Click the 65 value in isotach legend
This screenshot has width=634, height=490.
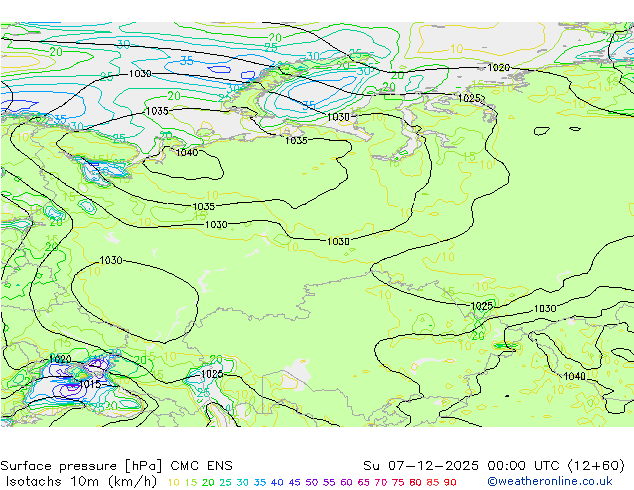click(363, 482)
